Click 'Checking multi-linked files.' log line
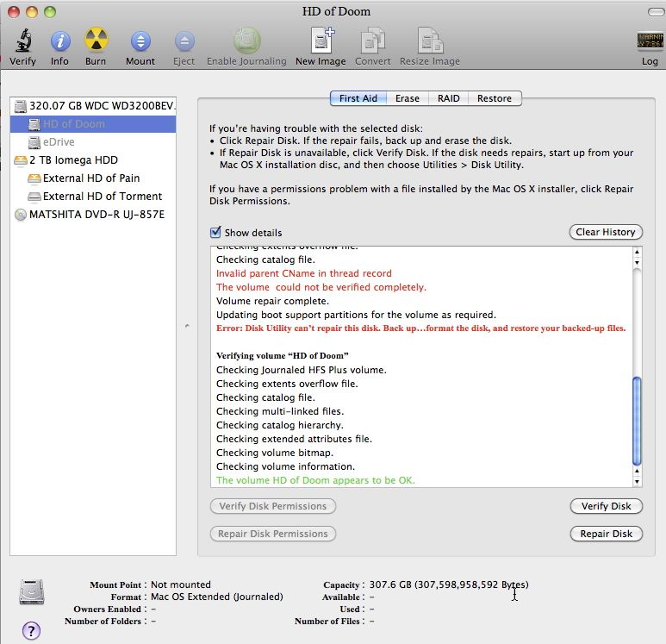Image resolution: width=666 pixels, height=644 pixels. 280,411
